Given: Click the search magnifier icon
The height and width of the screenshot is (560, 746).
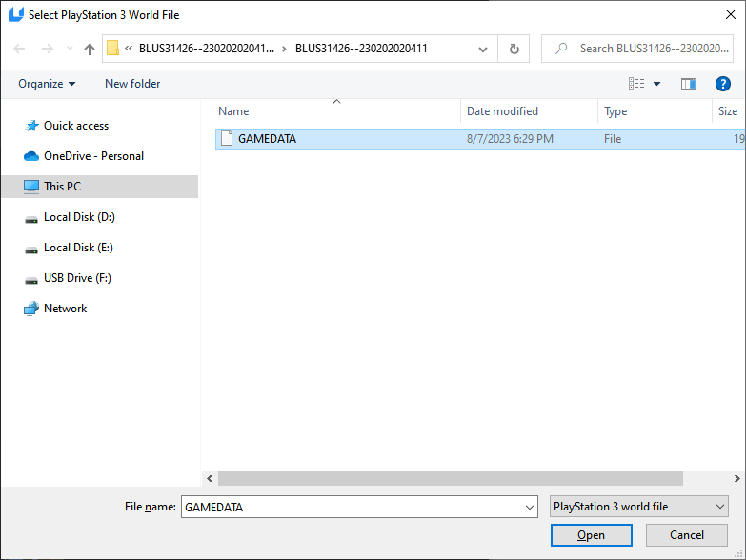Looking at the screenshot, I should [x=561, y=48].
